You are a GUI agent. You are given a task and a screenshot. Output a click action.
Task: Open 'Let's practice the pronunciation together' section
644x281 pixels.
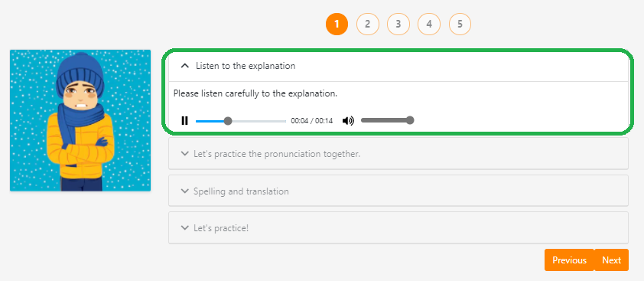277,154
